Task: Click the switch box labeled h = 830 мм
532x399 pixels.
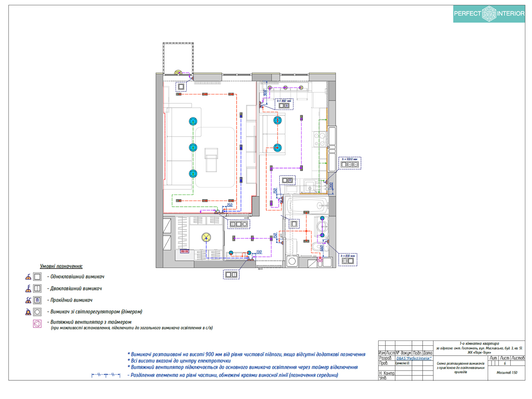Action: (x=347, y=260)
